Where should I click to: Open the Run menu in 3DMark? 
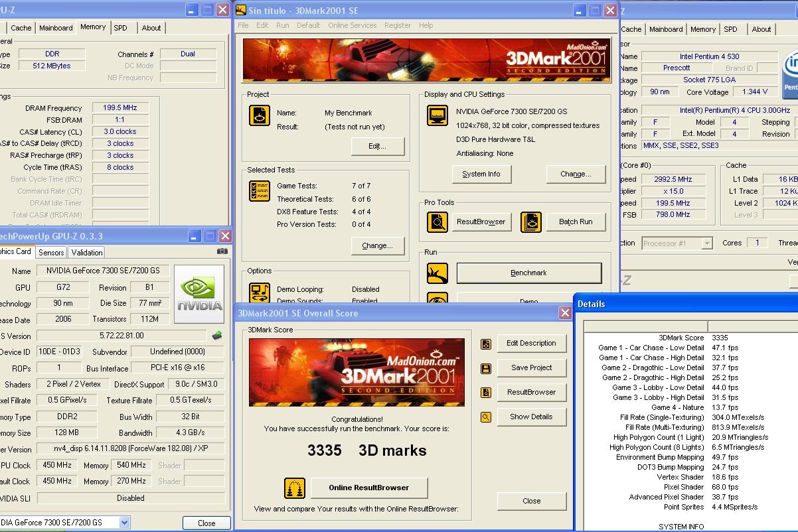[283, 25]
